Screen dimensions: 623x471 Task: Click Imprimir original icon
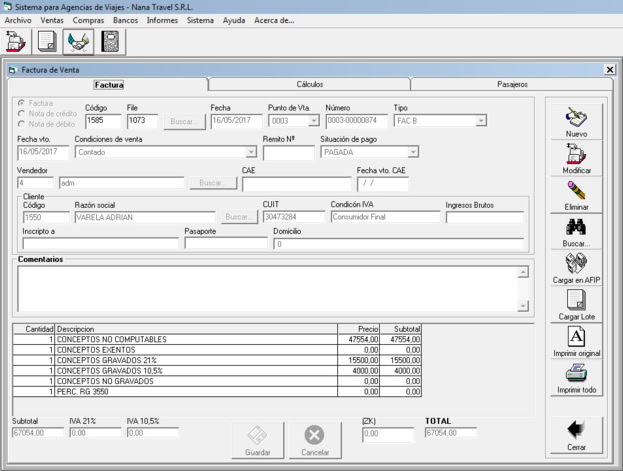[576, 340]
